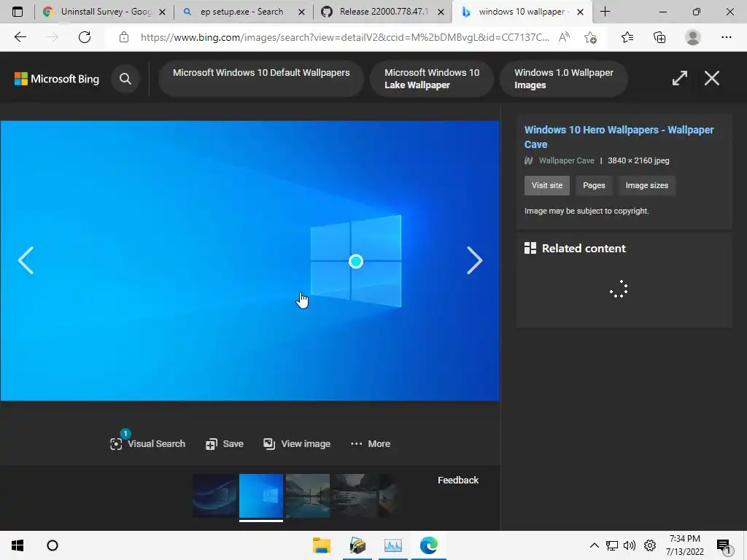Open the More options menu
The height and width of the screenshot is (560, 747).
pos(370,444)
